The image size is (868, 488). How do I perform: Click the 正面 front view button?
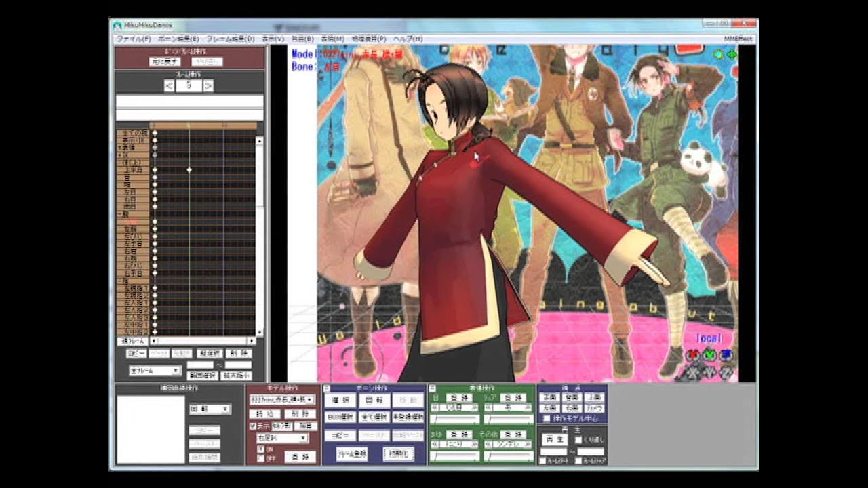pyautogui.click(x=550, y=397)
